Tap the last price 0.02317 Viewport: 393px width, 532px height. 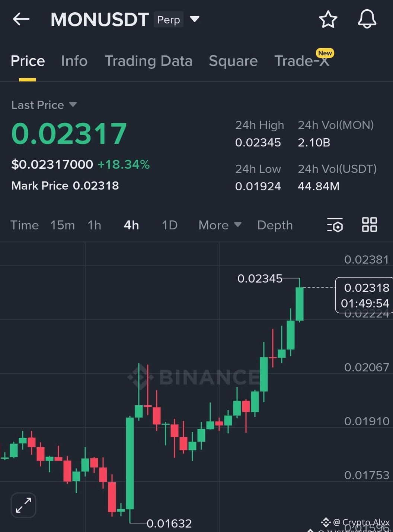click(x=69, y=134)
